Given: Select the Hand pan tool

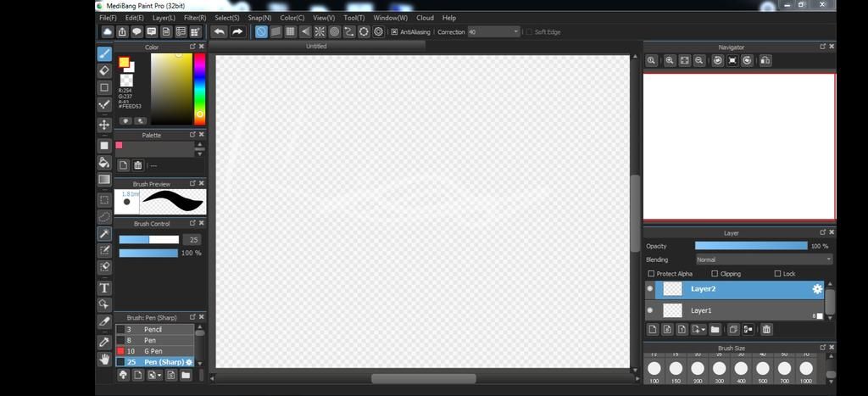Looking at the screenshot, I should 104,359.
